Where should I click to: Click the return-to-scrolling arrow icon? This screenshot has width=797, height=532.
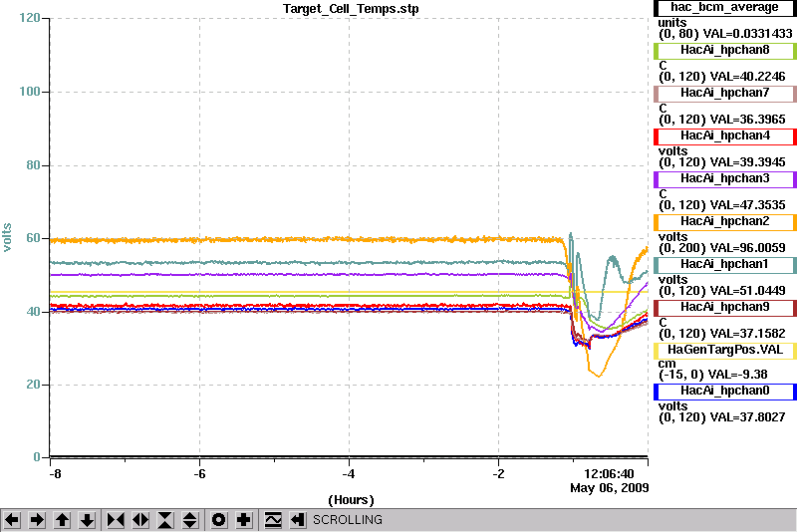297,520
